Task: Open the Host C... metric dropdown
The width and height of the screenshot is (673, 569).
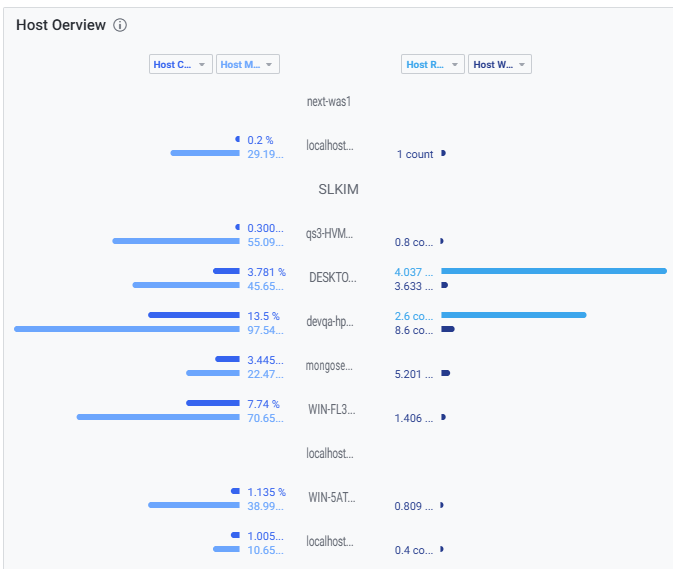Action: click(181, 64)
